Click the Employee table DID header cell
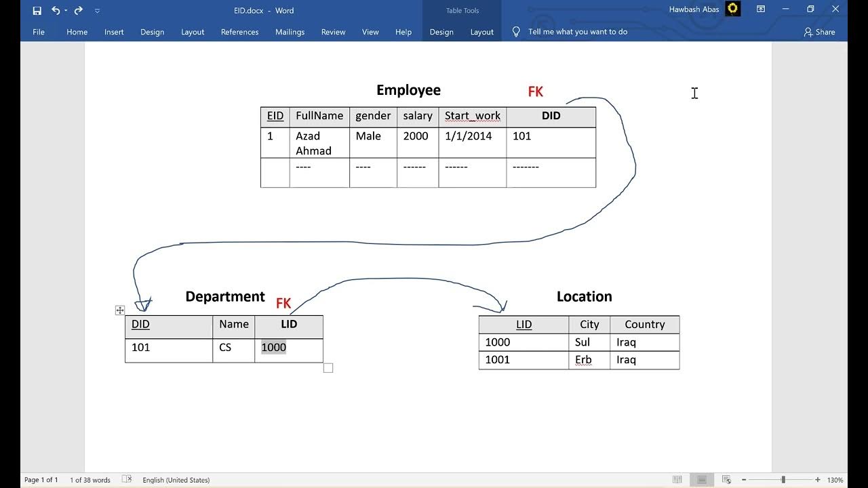868x488 pixels. 551,117
